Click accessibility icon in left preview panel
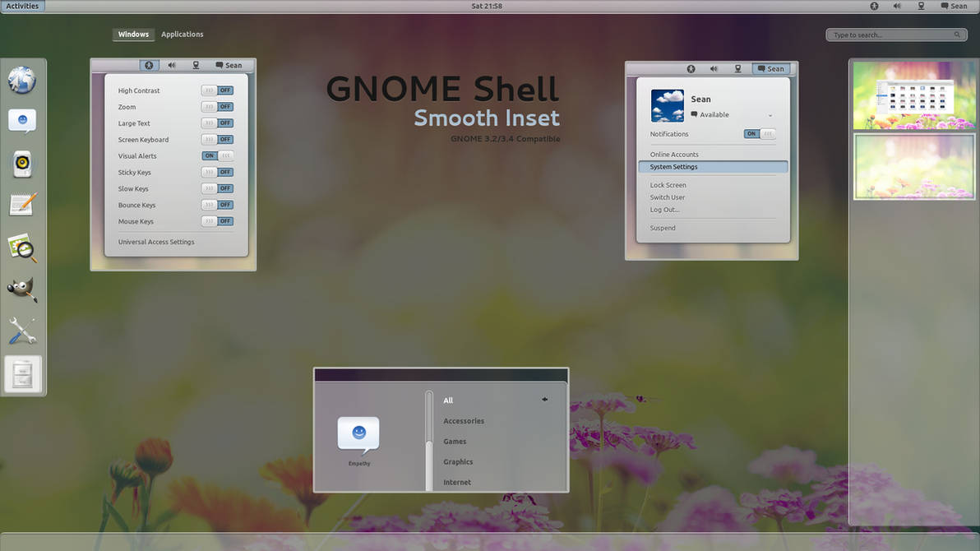The image size is (980, 551). (149, 65)
